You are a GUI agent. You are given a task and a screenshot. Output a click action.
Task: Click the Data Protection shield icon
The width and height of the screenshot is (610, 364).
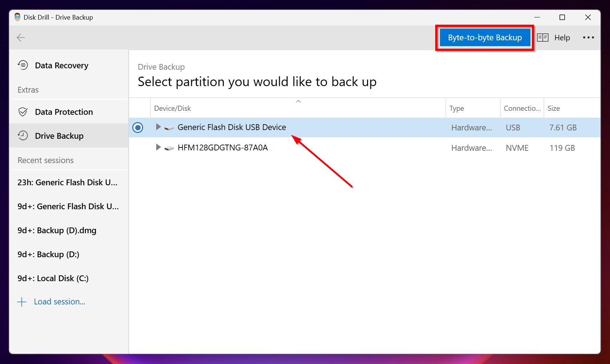pyautogui.click(x=23, y=112)
